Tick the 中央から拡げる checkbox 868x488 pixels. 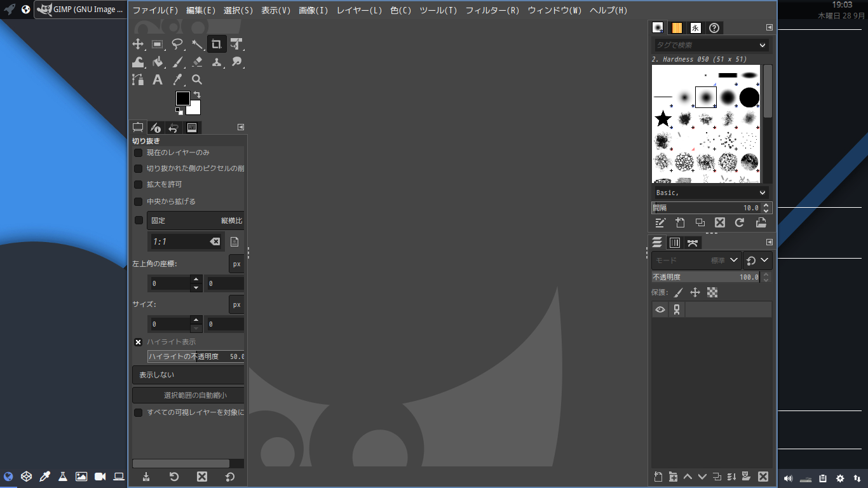[x=138, y=201]
